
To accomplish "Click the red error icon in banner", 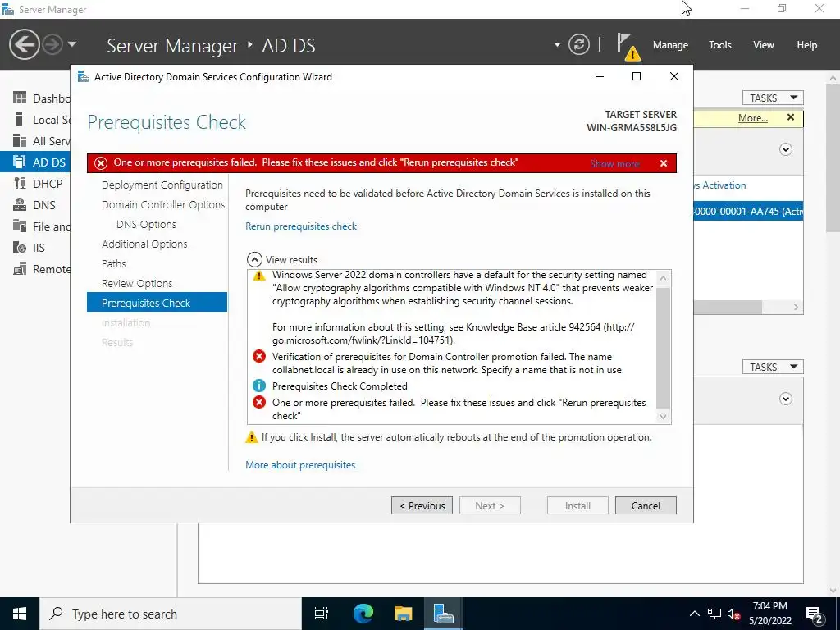I will (x=101, y=163).
